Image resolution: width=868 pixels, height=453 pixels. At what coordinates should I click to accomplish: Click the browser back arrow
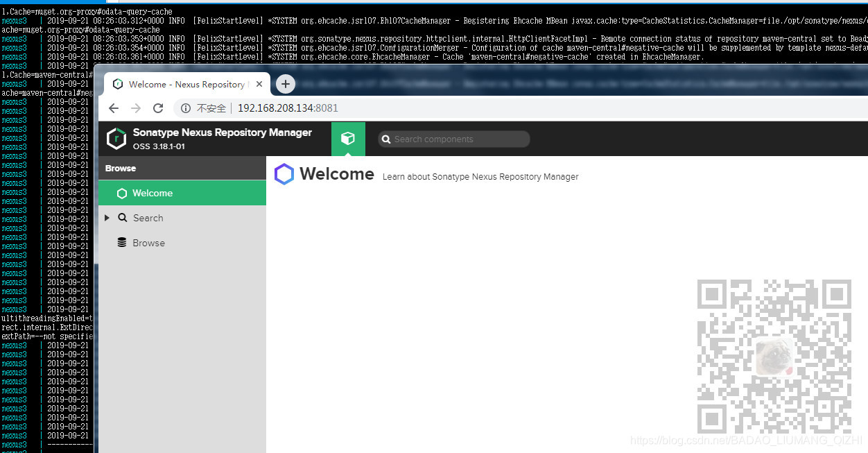click(x=114, y=108)
